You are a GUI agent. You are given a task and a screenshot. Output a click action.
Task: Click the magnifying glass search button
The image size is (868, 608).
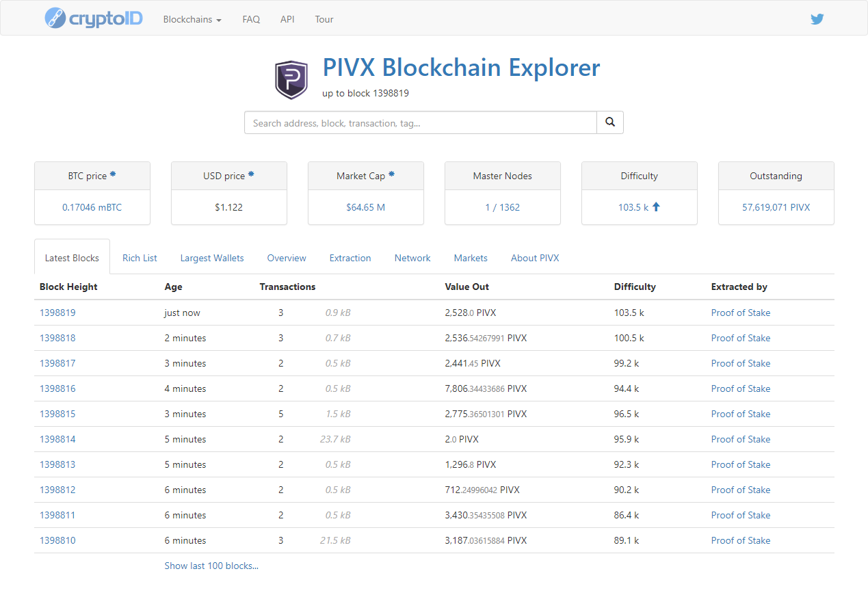point(610,122)
